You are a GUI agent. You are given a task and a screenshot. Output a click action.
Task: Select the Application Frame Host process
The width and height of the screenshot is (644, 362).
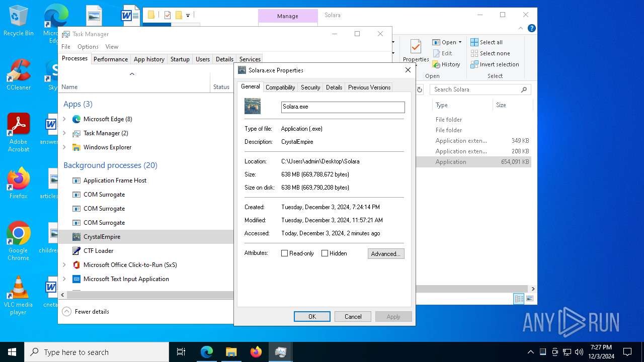(146, 180)
